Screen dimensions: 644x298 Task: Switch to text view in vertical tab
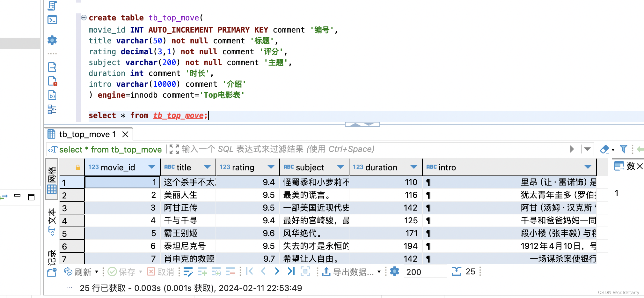(x=52, y=222)
